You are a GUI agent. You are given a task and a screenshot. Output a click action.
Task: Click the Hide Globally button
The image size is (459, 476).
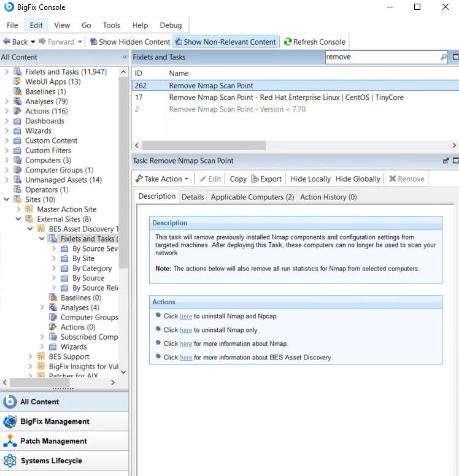(358, 178)
